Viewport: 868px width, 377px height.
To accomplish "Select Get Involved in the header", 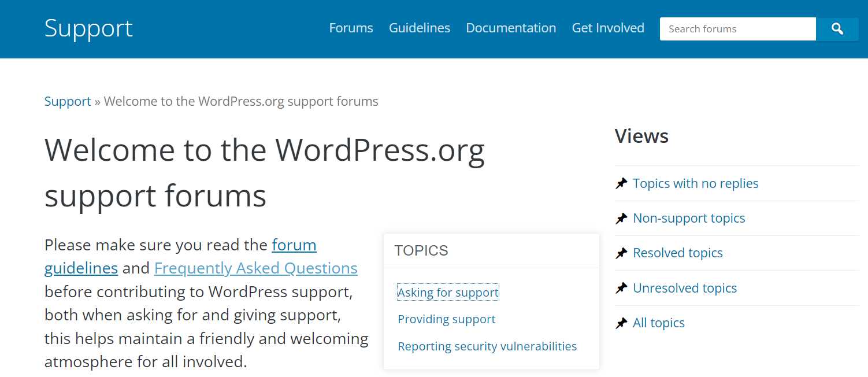I will pos(608,28).
